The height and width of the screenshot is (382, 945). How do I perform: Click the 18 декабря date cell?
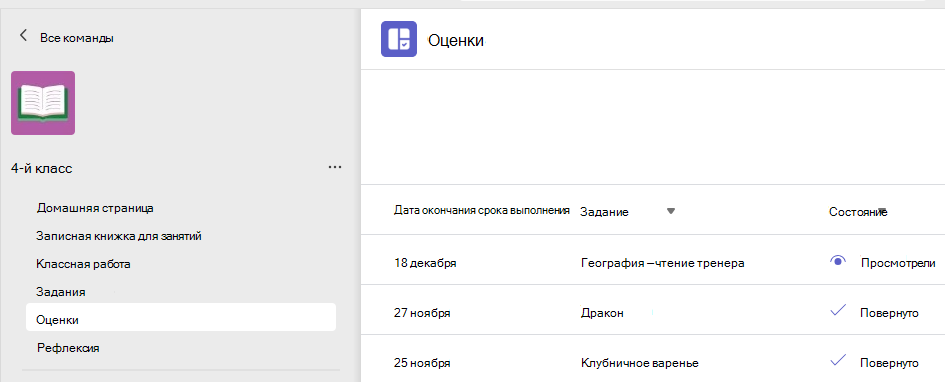[x=425, y=263]
